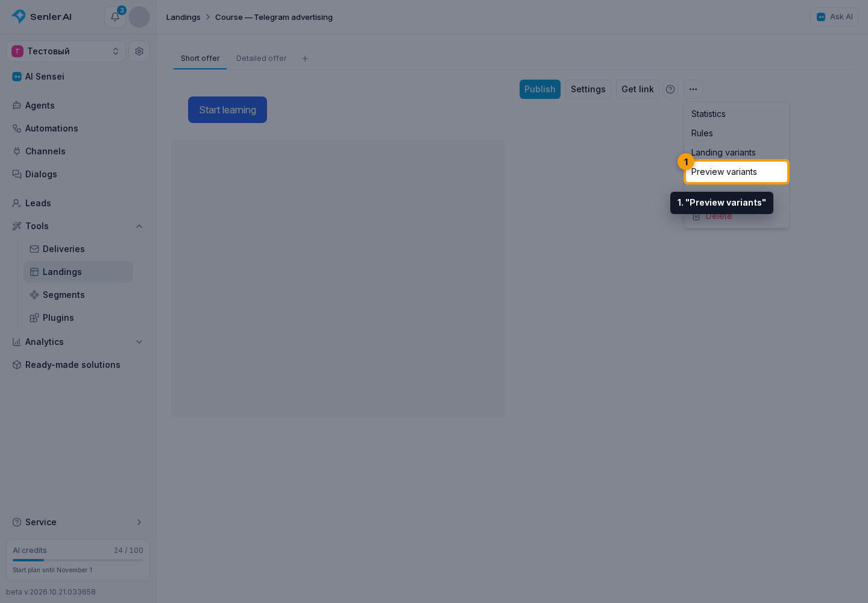Click AI credits progress bar
The height and width of the screenshot is (603, 868).
[x=78, y=560]
